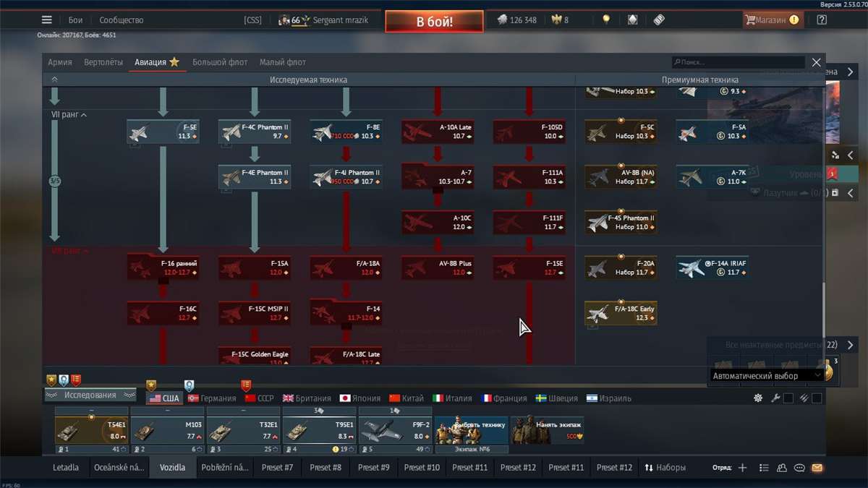Open the Сообщество menu
Image resolution: width=868 pixels, height=488 pixels.
click(121, 20)
